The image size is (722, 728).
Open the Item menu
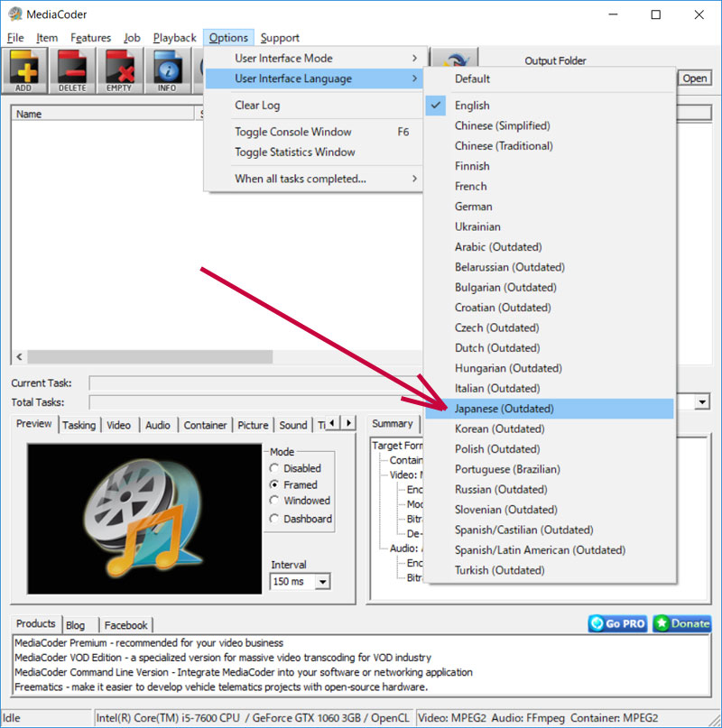[x=47, y=38]
